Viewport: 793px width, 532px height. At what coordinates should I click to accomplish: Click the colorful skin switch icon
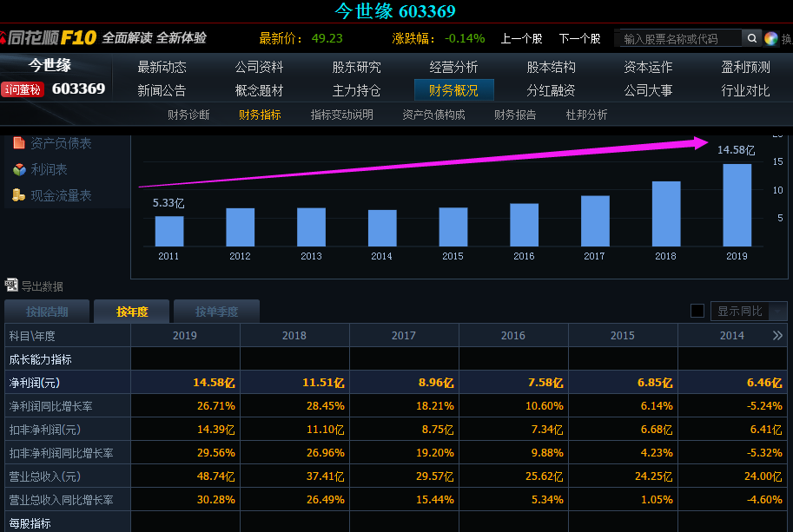click(x=770, y=38)
